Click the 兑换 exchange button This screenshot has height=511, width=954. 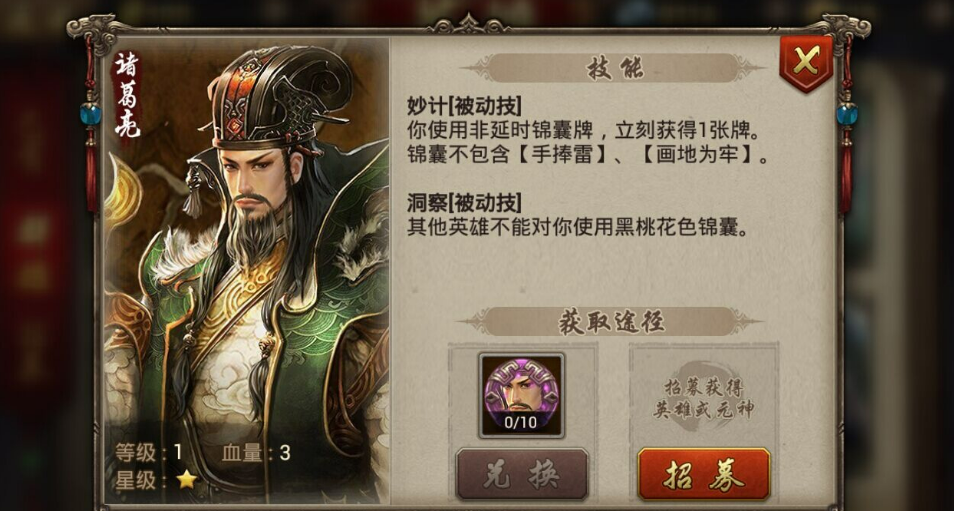point(522,474)
